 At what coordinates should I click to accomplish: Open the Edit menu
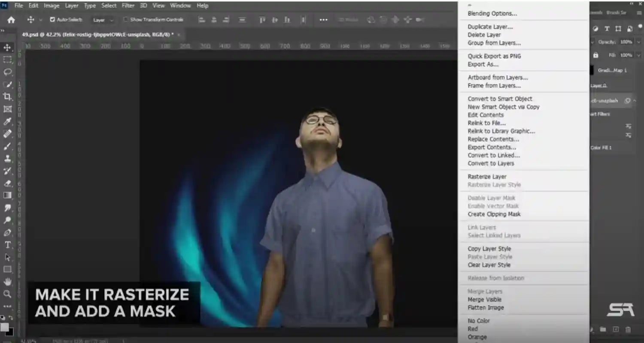tap(33, 6)
